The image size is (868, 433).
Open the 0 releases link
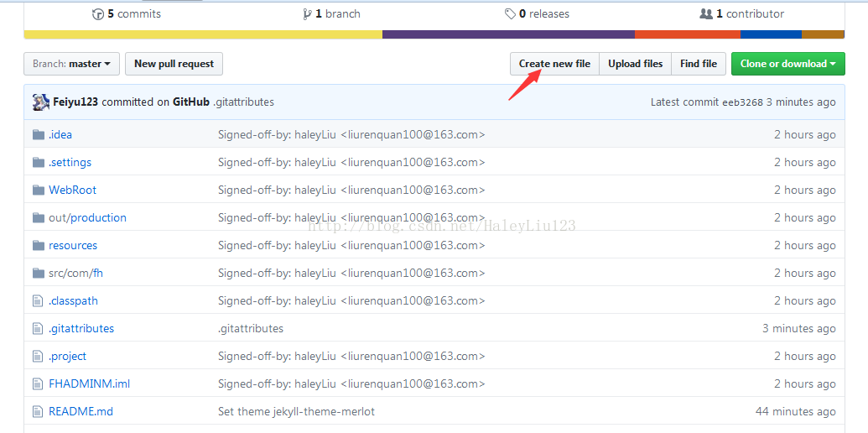click(537, 13)
